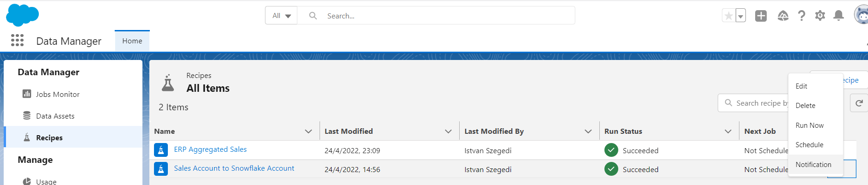The image size is (868, 185).
Task: Click the refresh recipes list icon
Action: click(x=859, y=103)
